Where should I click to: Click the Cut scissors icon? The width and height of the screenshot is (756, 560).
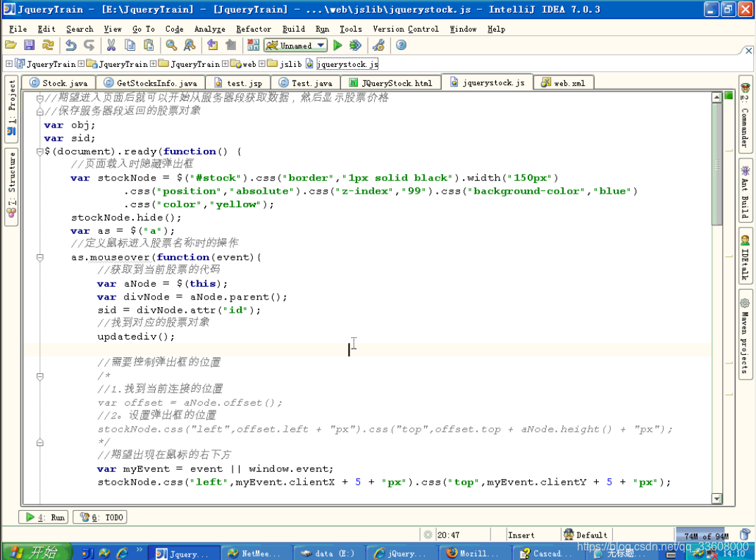[111, 45]
